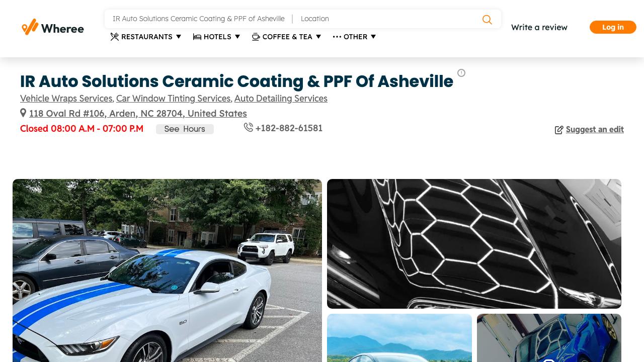Expand the Coffee & Tea dropdown arrow
The image size is (644, 362).
[x=318, y=37]
